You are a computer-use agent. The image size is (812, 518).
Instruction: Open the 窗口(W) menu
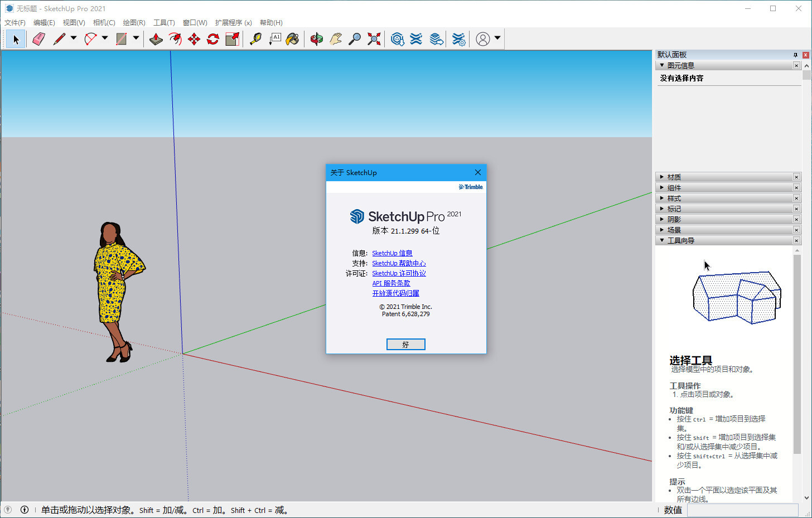click(195, 23)
